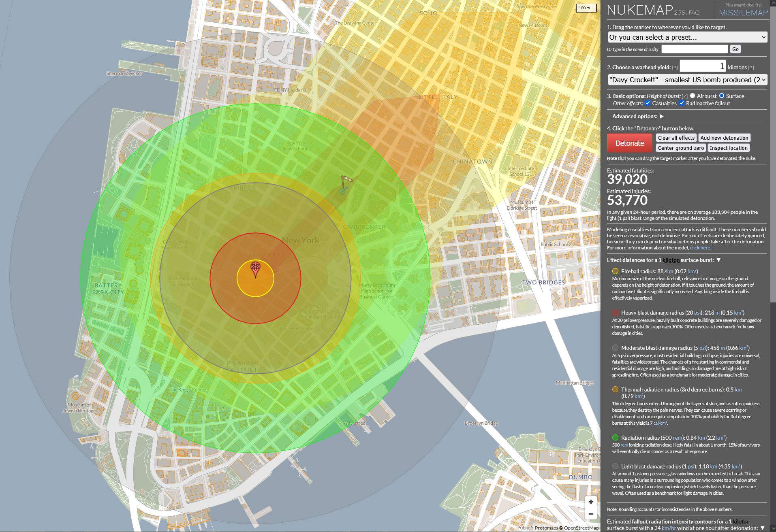
Task: Click the 'Brooklyn Bridge' map label
Action: click(x=481, y=423)
